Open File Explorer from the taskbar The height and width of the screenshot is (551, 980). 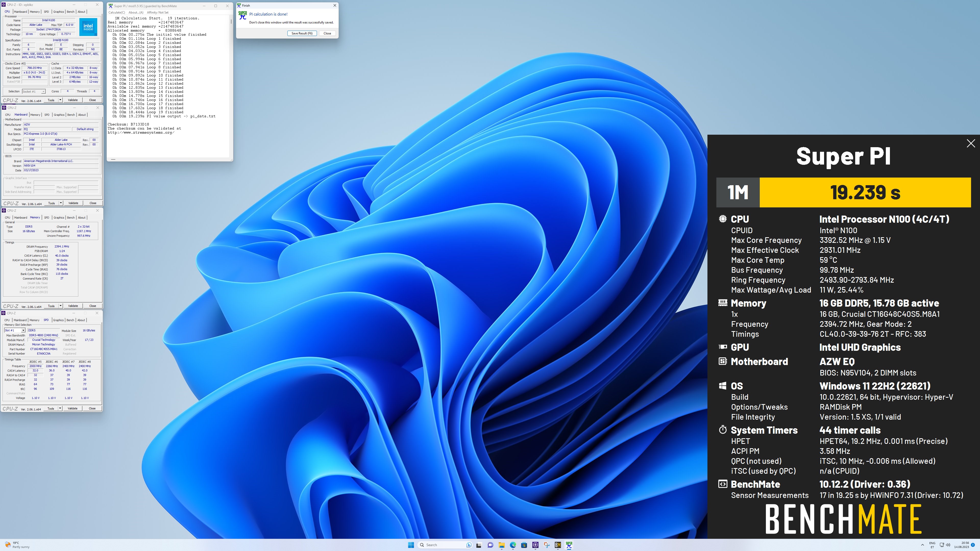501,545
